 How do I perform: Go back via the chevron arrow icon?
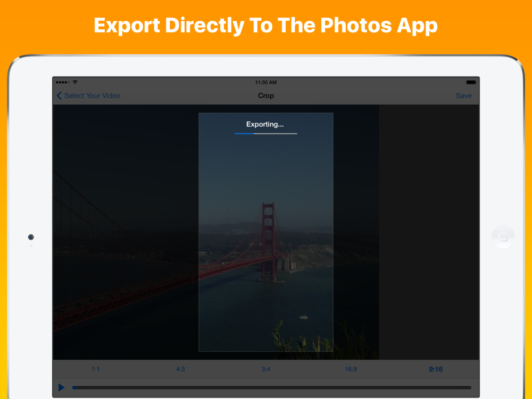(59, 96)
